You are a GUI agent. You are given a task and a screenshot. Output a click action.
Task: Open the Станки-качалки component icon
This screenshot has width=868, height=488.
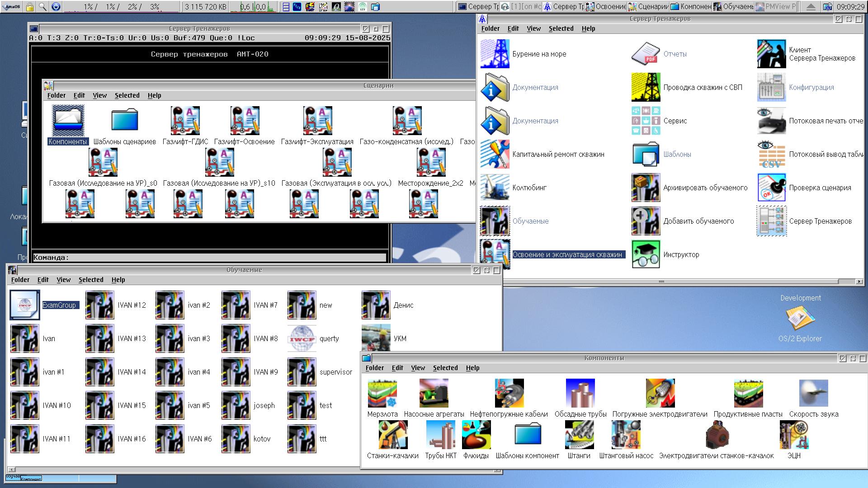pyautogui.click(x=392, y=435)
